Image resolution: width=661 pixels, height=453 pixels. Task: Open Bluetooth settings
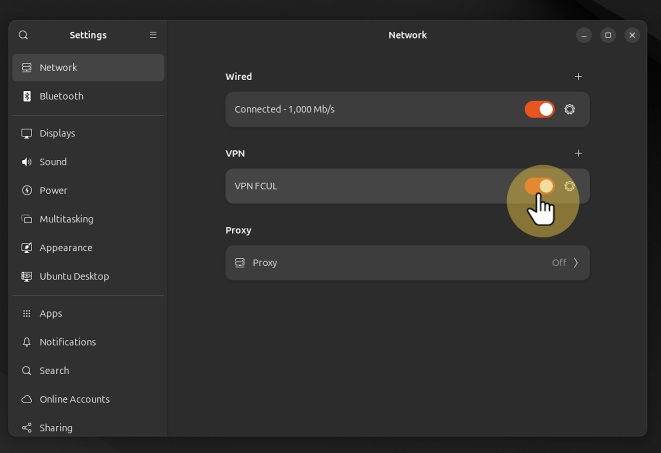coord(88,96)
